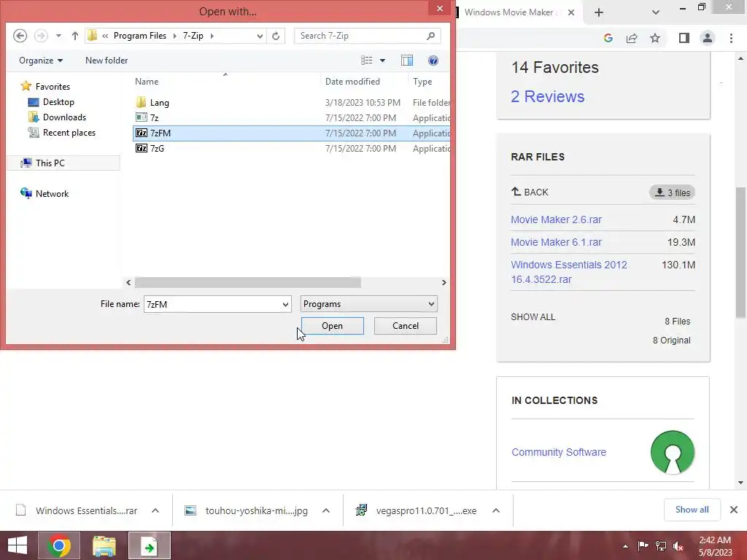This screenshot has width=747, height=560.
Task: Click the horizontal scrollbar in file list
Action: pyautogui.click(x=248, y=282)
